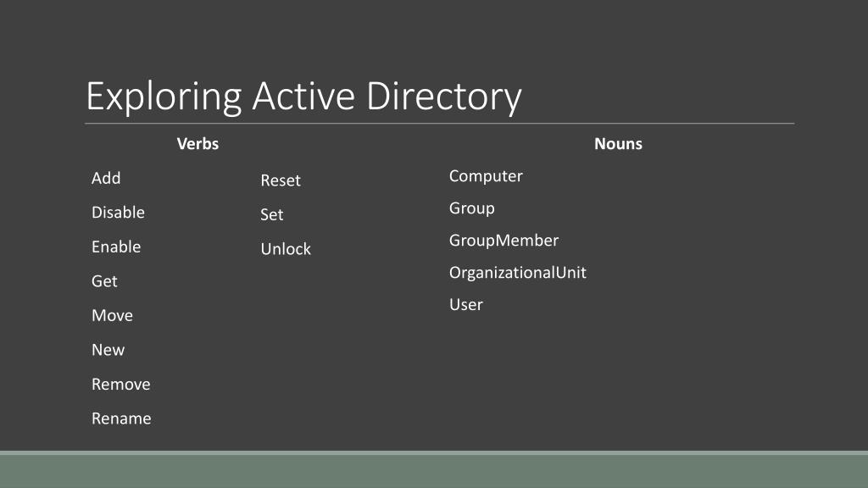Click the 'Reset' verb

tap(281, 180)
